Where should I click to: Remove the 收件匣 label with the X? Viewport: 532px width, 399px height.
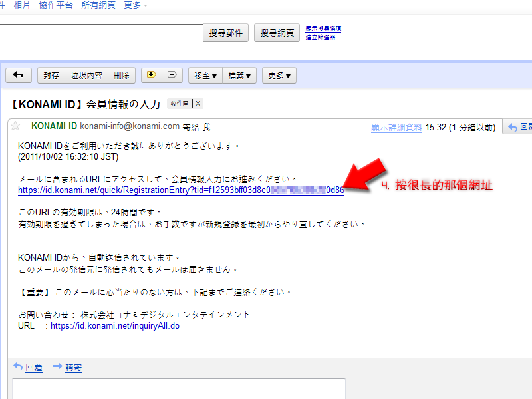pyautogui.click(x=198, y=104)
